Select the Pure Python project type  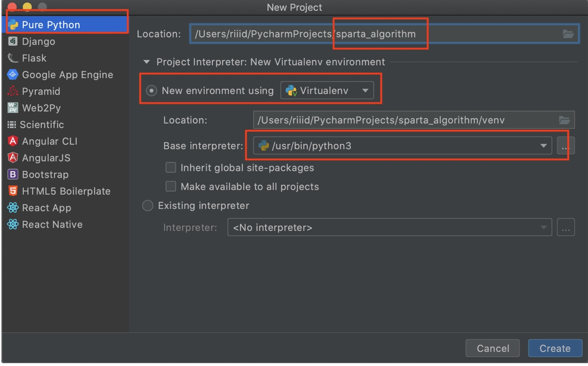click(x=66, y=25)
